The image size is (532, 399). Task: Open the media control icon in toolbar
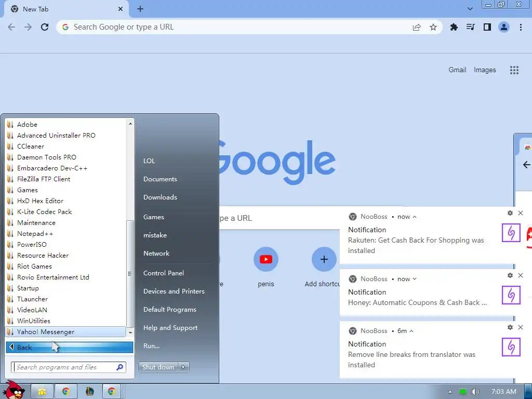click(471, 27)
